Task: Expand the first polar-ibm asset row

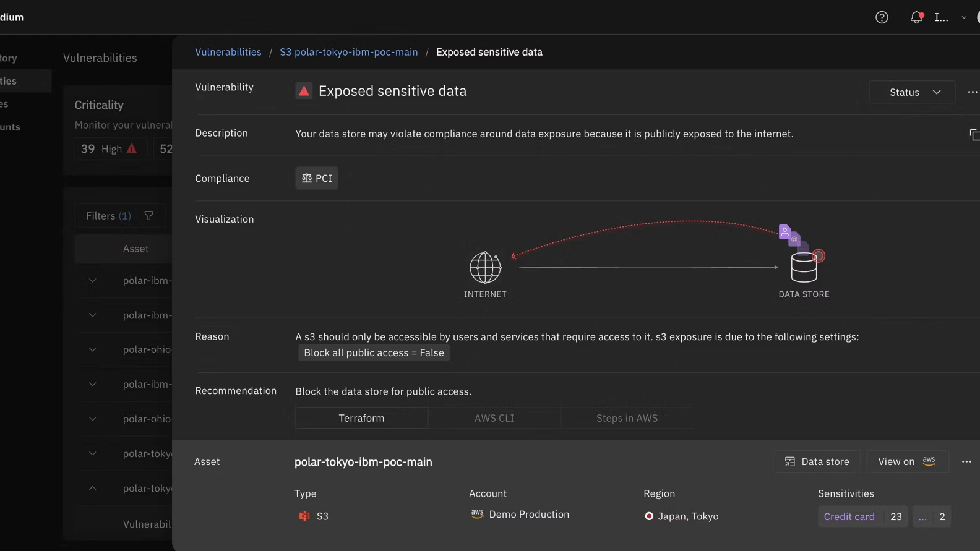Action: point(93,281)
